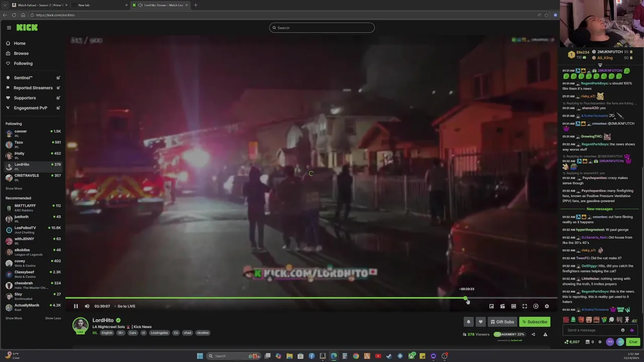Click external-link icon beside Sentinel

point(58,78)
